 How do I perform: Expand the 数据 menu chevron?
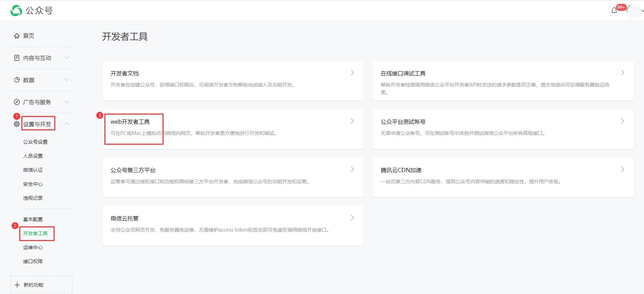point(67,80)
